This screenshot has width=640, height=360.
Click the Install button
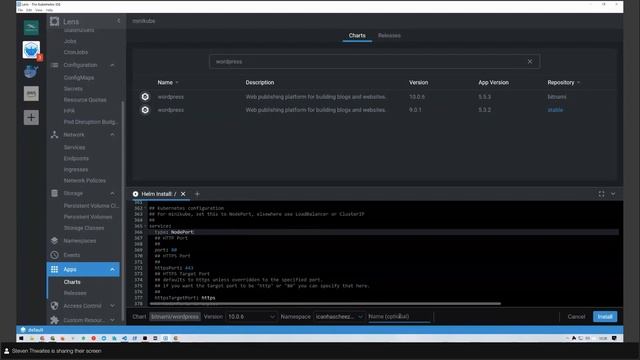pyautogui.click(x=605, y=317)
